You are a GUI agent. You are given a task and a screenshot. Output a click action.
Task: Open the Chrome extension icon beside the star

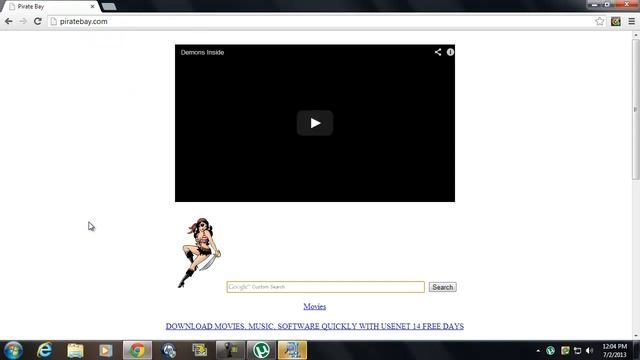coord(616,21)
